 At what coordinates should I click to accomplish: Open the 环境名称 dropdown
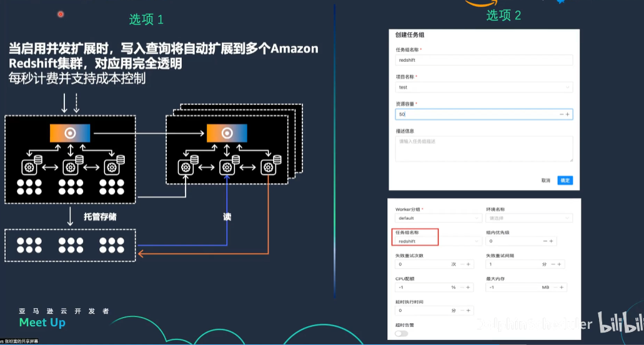click(529, 218)
